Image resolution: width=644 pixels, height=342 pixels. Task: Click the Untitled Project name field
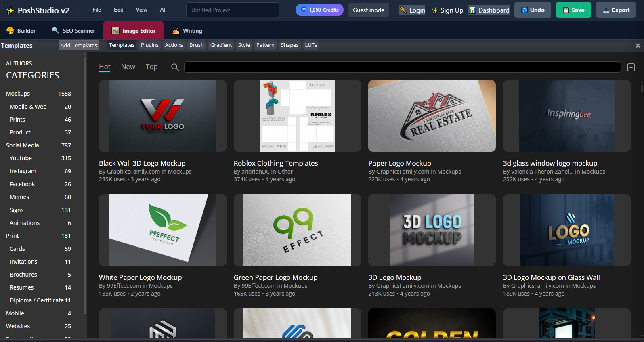[x=233, y=10]
